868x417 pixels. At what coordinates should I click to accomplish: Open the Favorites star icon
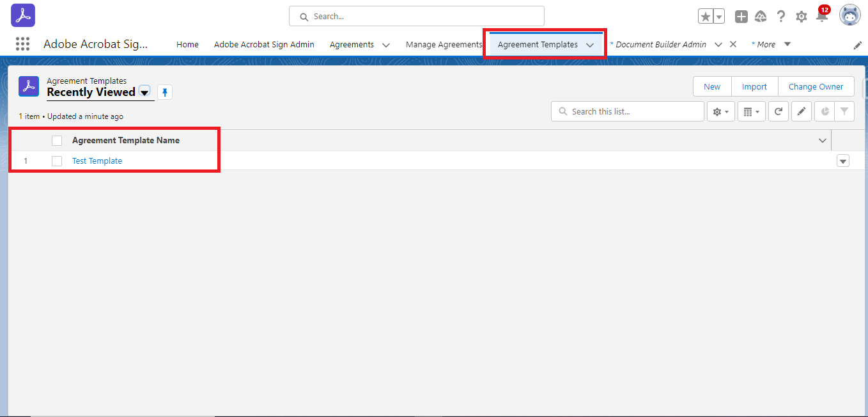706,17
